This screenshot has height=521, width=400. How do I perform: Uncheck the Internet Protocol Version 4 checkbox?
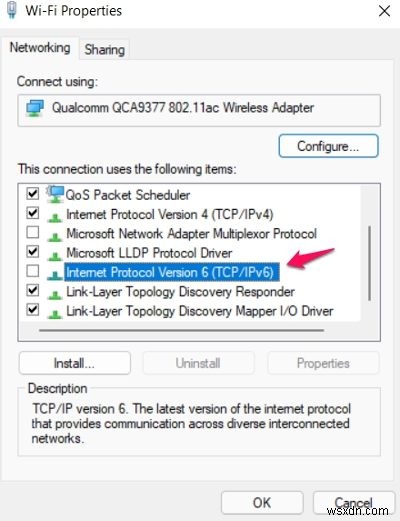point(33,213)
